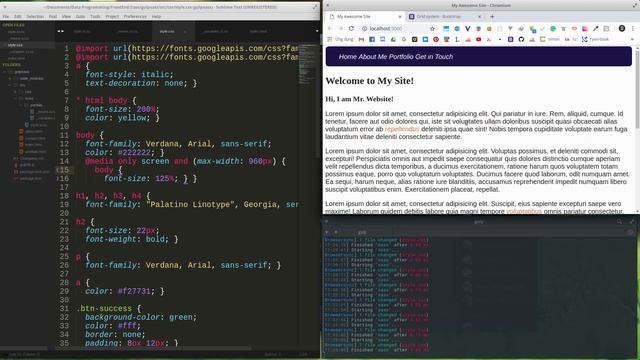Click the Hi, I am Mr. Website! subheading
Image resolution: width=640 pixels, height=360 pixels.
pyautogui.click(x=359, y=99)
